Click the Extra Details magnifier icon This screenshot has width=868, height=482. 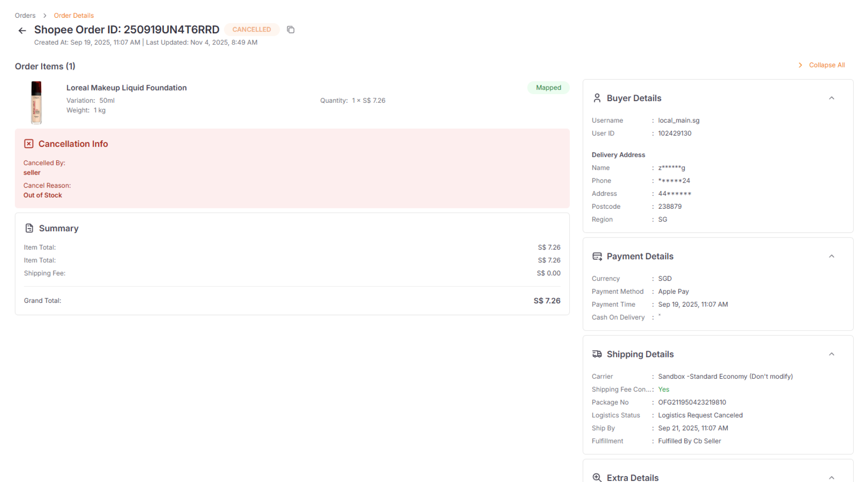pos(597,477)
